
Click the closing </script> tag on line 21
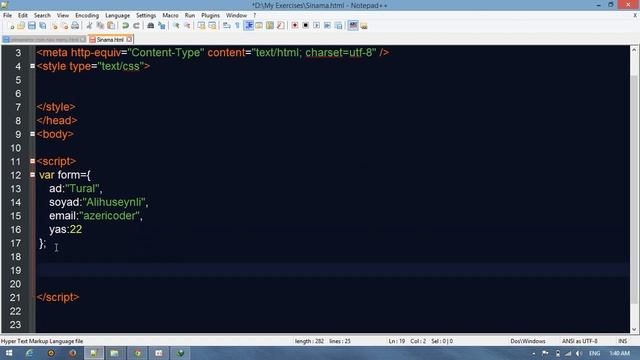58,297
